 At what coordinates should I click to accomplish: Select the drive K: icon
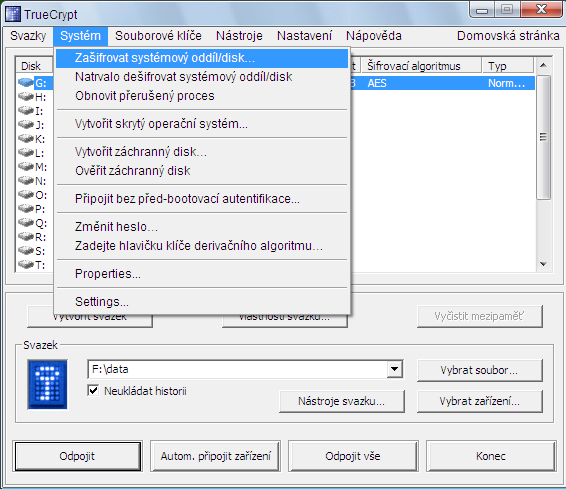tap(26, 139)
